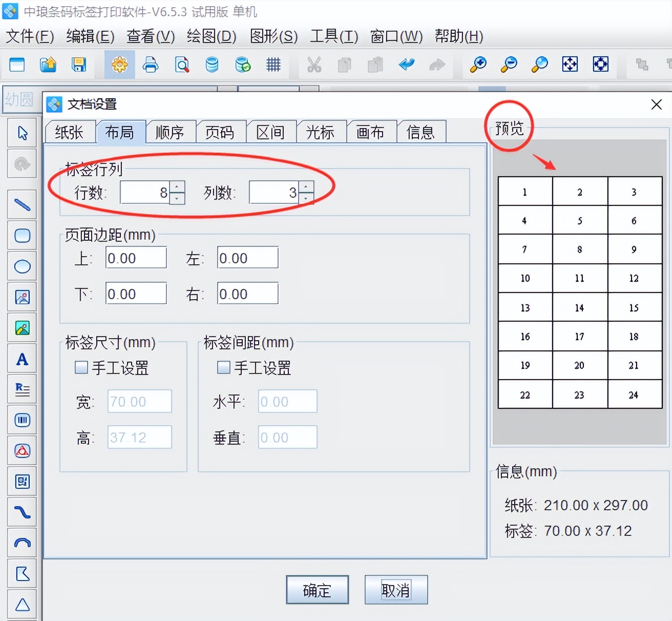Click label 5 in the preview grid
Image resolution: width=672 pixels, height=621 pixels.
579,220
